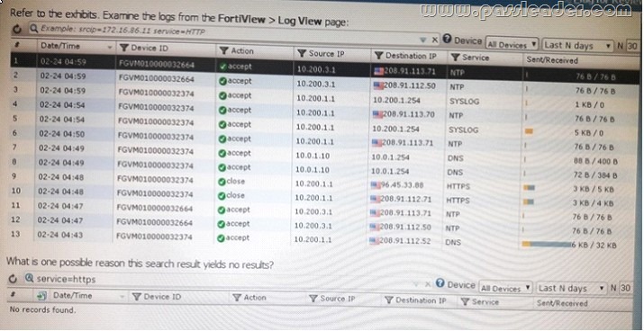Click search magnifier icon before service=https
644x331 pixels.
click(29, 279)
